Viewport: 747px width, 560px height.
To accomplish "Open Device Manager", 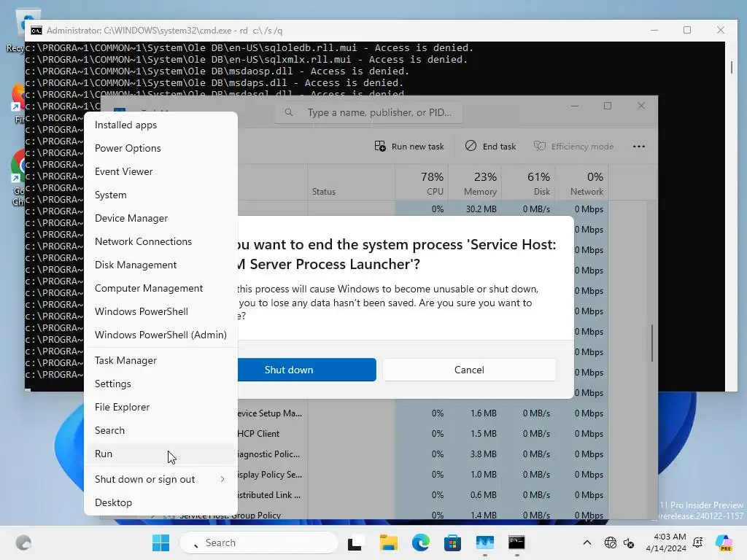I will (160, 218).
